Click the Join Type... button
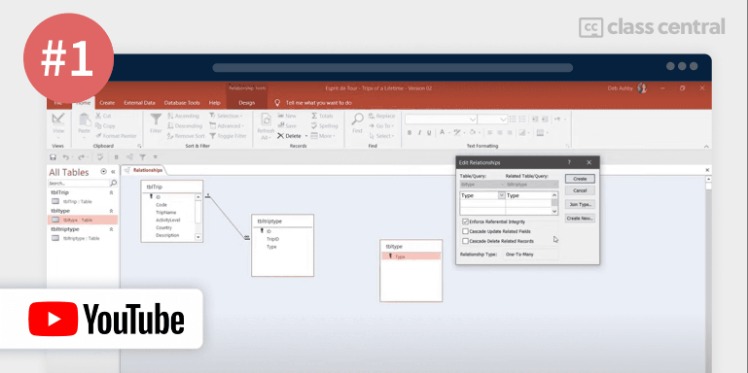This screenshot has width=748, height=373. point(580,204)
